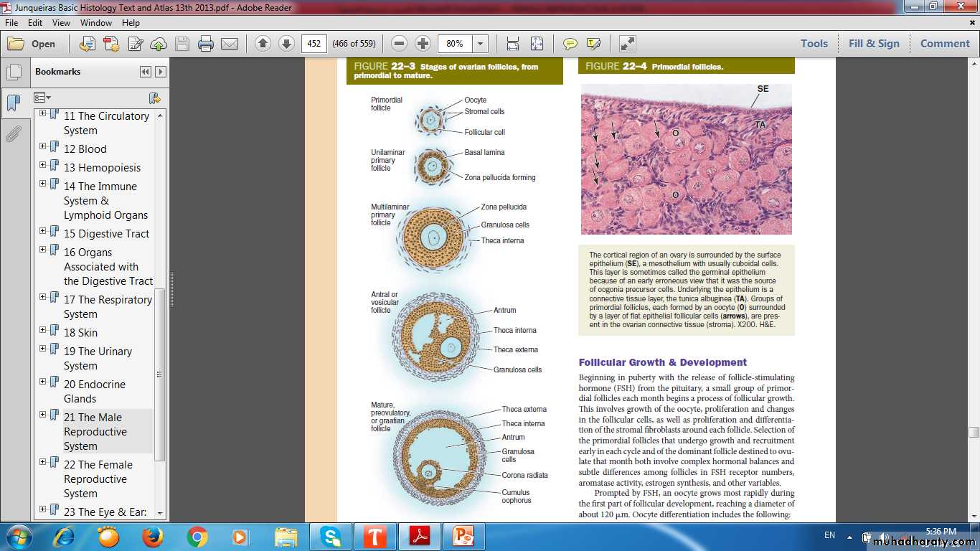Image resolution: width=980 pixels, height=551 pixels.
Task: Click the email envelope icon
Action: (230, 44)
